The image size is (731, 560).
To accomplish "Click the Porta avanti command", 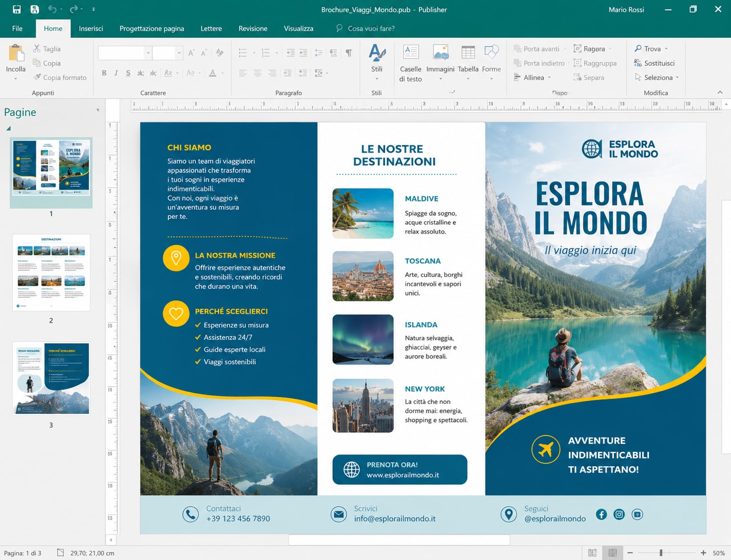I will (x=537, y=48).
